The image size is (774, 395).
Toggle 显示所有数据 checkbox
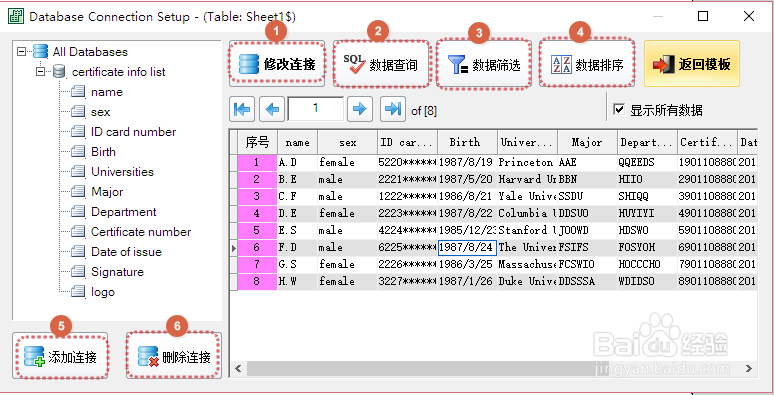coord(619,109)
